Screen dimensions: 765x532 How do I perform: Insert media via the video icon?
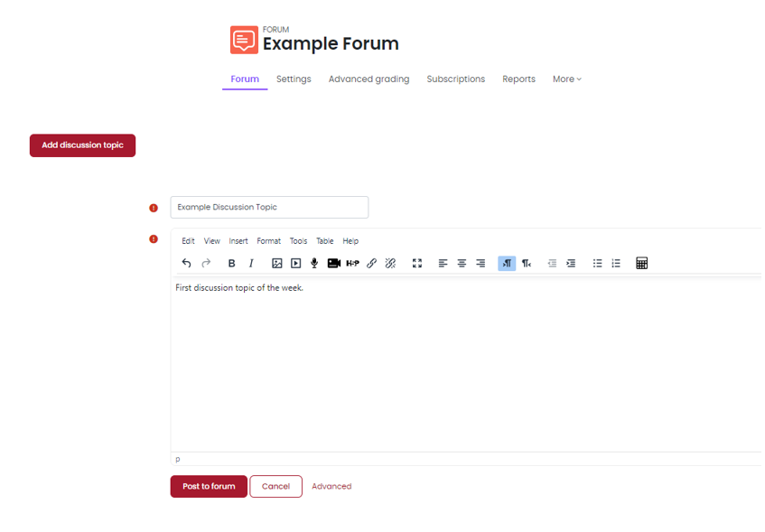tap(295, 263)
